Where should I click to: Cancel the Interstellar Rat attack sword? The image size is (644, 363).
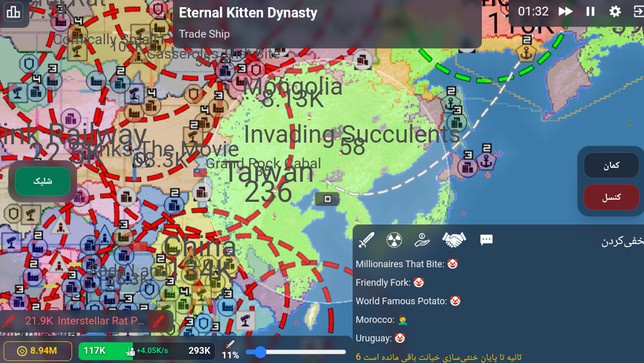click(x=158, y=321)
